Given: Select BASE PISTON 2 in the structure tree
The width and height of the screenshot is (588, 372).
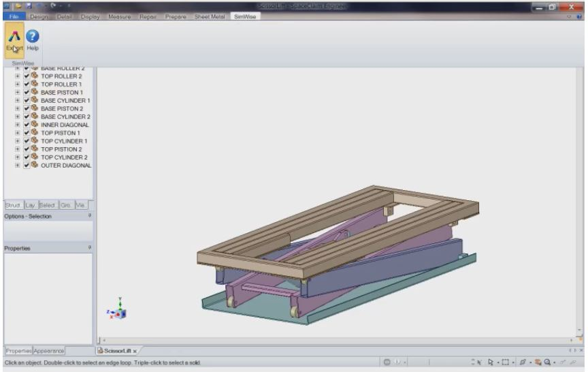Looking at the screenshot, I should coord(62,109).
